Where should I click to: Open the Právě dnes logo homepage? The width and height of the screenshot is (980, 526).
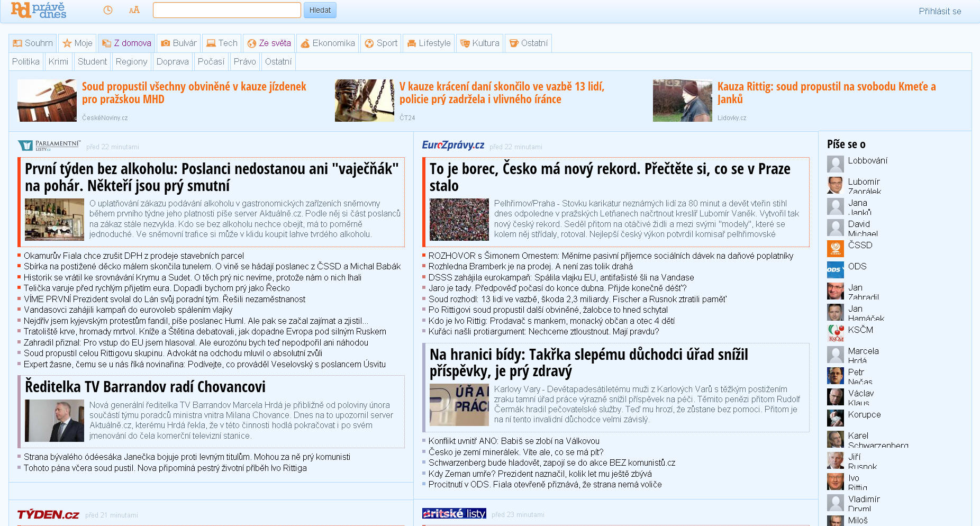[x=38, y=10]
